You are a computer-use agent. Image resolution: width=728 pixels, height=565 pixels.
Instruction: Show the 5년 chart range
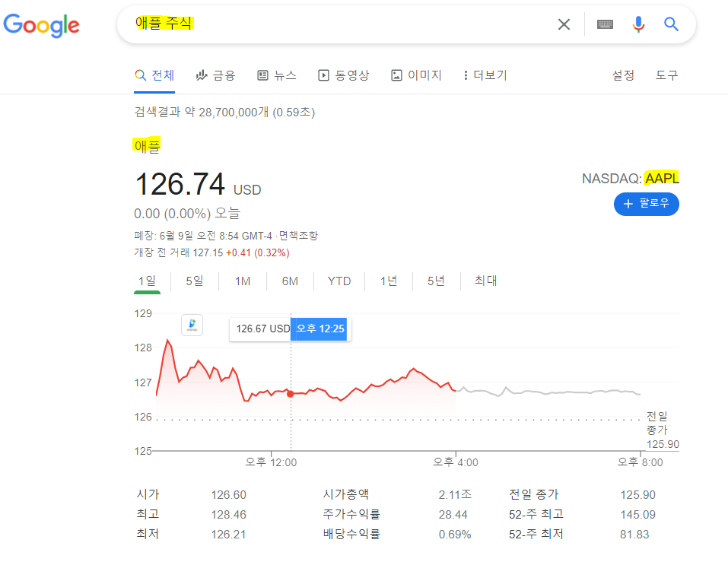(x=436, y=281)
